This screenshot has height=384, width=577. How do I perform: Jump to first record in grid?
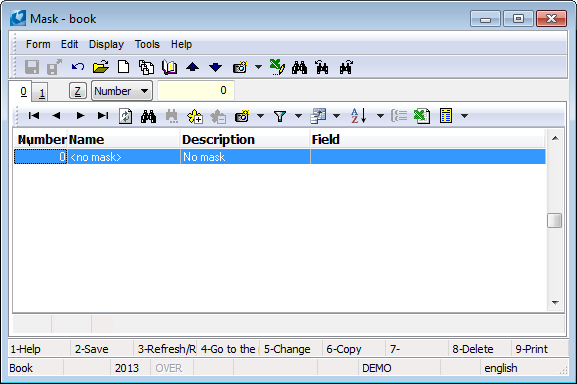34,116
